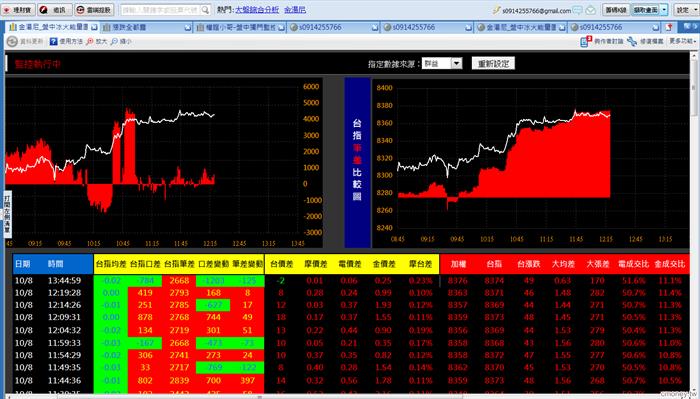Open the 設定 dropdown at top right
The image size is (700, 399).
click(686, 10)
